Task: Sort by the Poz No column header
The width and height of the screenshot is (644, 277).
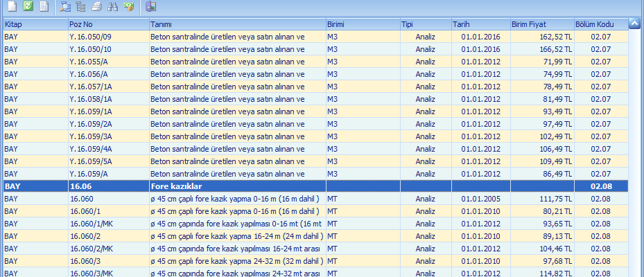Action: click(x=107, y=24)
